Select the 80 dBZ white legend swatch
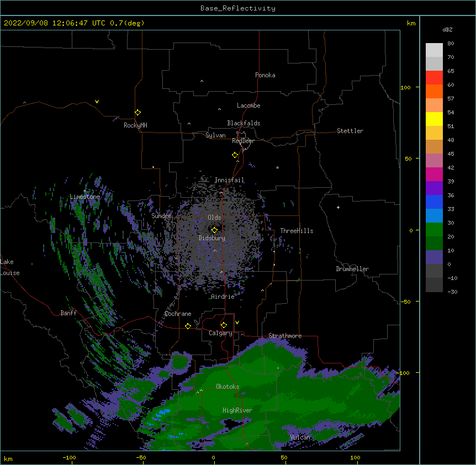The image size is (476, 465). (x=434, y=50)
